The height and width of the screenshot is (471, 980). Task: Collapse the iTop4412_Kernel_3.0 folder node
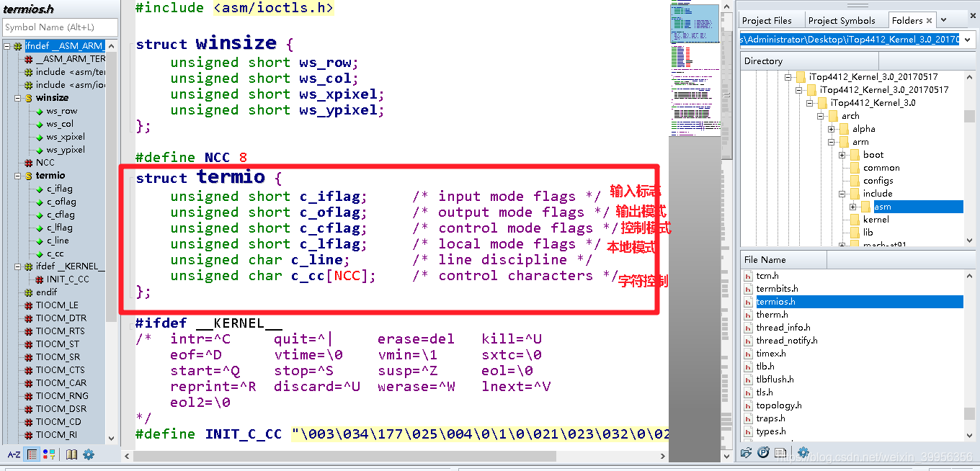[x=809, y=103]
